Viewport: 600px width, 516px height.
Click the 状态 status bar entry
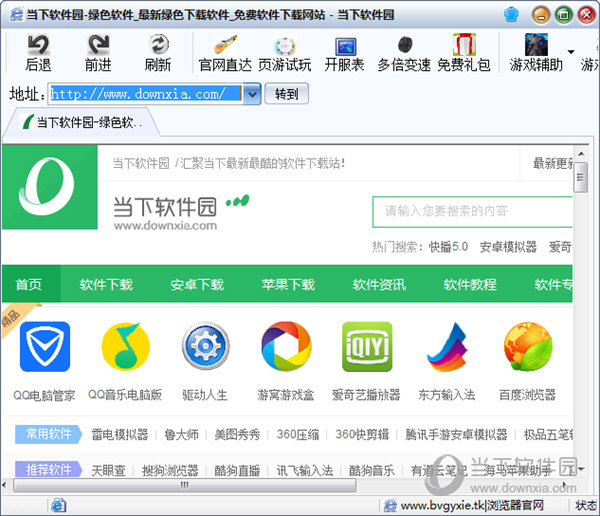(586, 506)
